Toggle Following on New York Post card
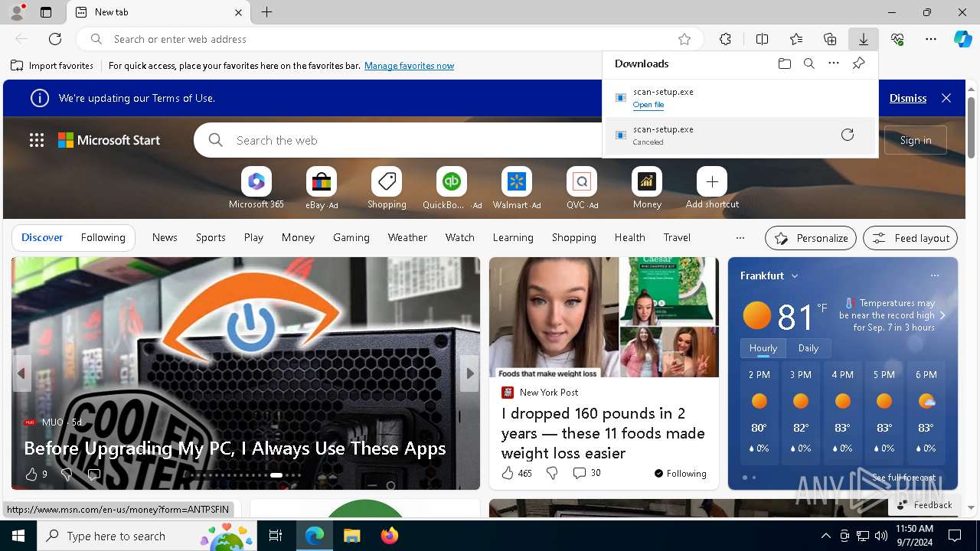Screen dimensions: 980x551 point(681,474)
